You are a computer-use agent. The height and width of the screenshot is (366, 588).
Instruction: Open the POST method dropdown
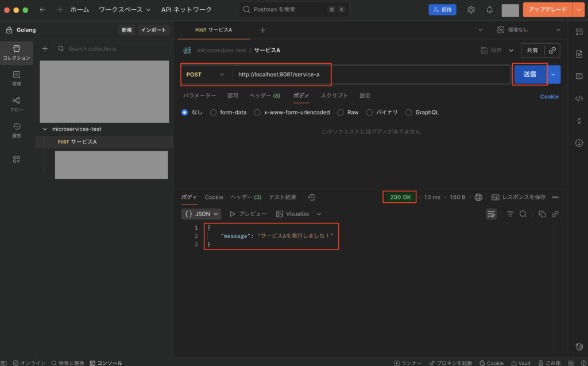point(206,75)
